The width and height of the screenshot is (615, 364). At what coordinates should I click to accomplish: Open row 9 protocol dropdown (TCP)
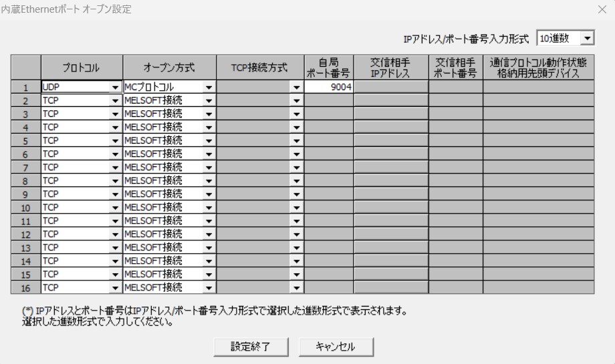(x=82, y=194)
